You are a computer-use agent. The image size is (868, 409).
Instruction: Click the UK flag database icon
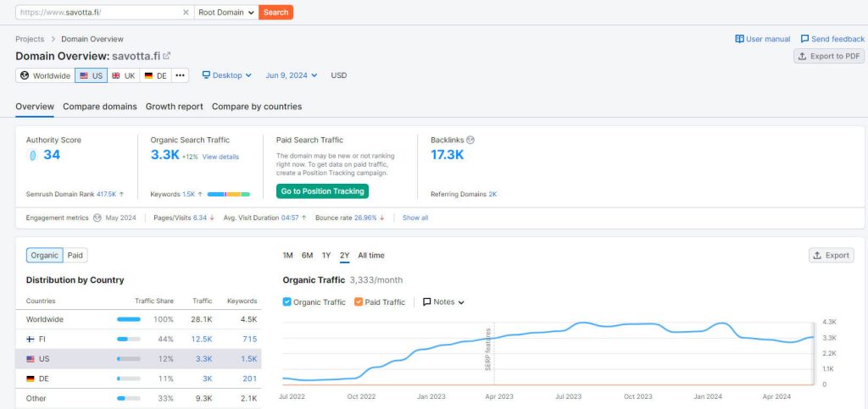click(115, 75)
